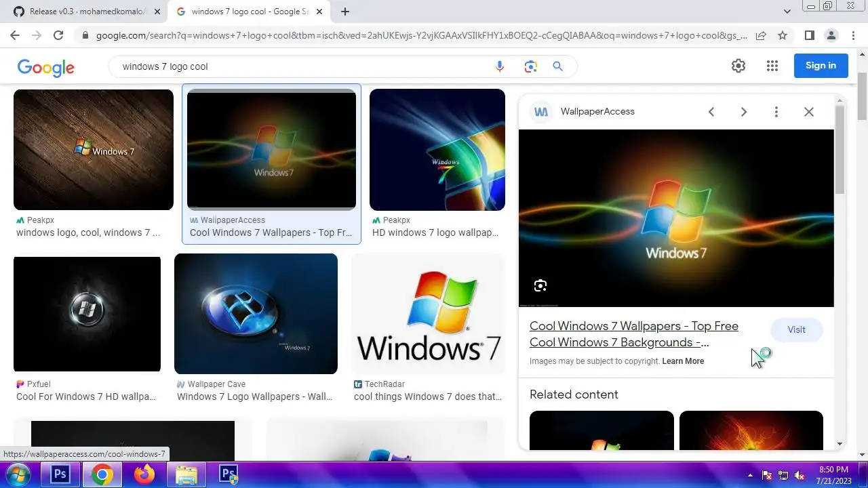Close the image preview panel
868x488 pixels.
pyautogui.click(x=809, y=112)
